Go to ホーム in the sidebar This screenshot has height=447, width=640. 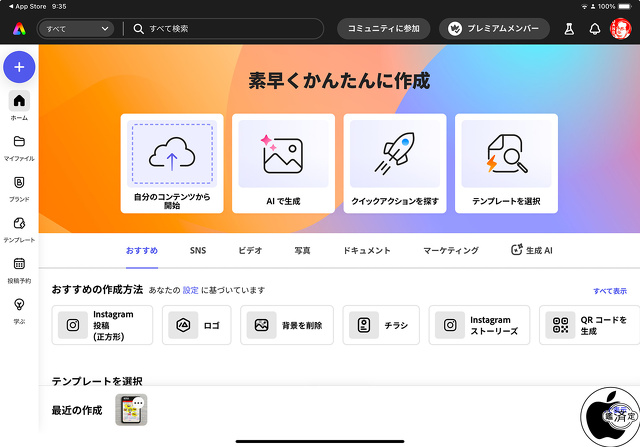19,106
